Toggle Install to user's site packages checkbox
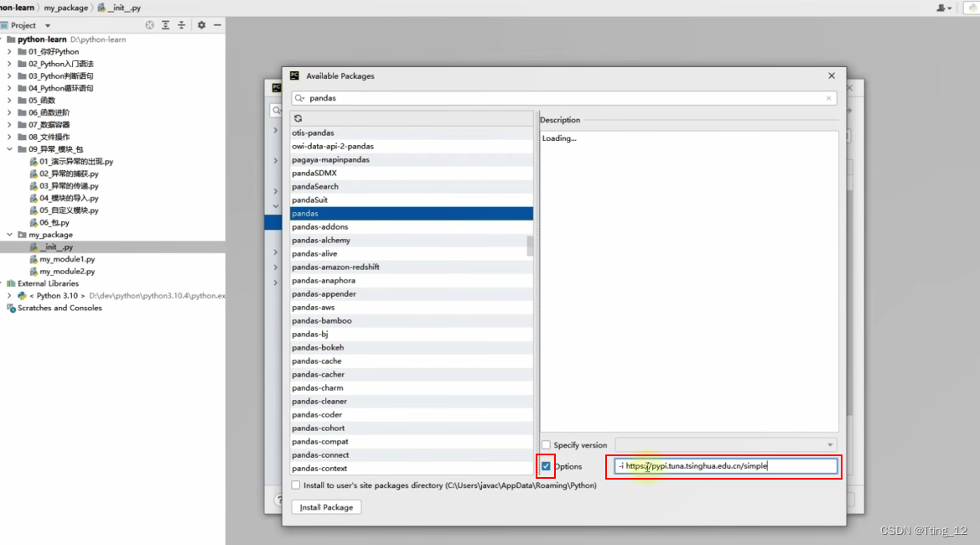Image resolution: width=980 pixels, height=545 pixels. (x=296, y=485)
